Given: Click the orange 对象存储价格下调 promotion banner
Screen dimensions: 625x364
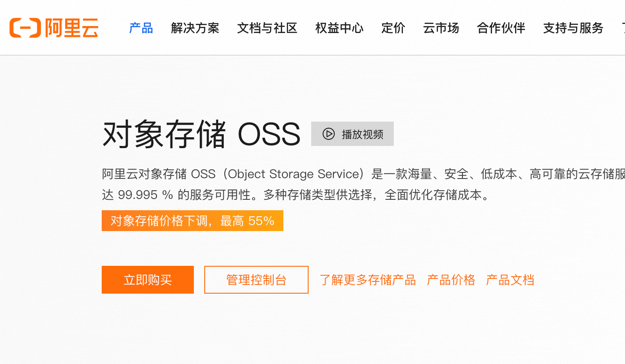Looking at the screenshot, I should pyautogui.click(x=193, y=221).
